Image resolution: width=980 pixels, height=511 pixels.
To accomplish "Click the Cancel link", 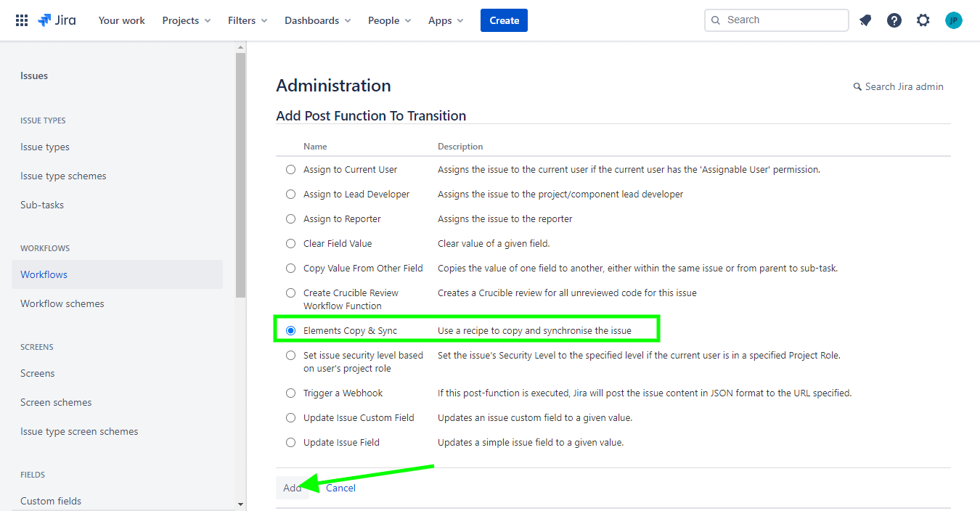I will click(340, 488).
